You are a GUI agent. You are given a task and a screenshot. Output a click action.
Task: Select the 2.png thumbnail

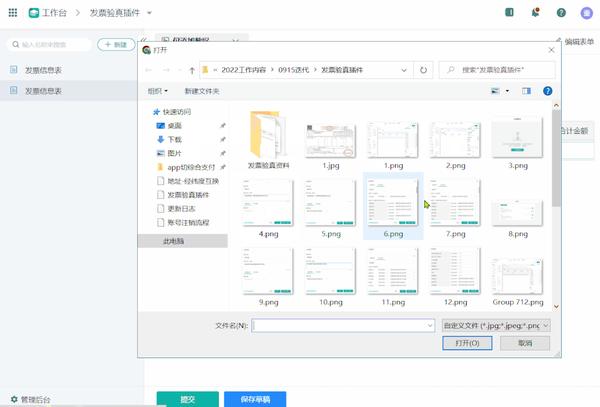(x=455, y=144)
